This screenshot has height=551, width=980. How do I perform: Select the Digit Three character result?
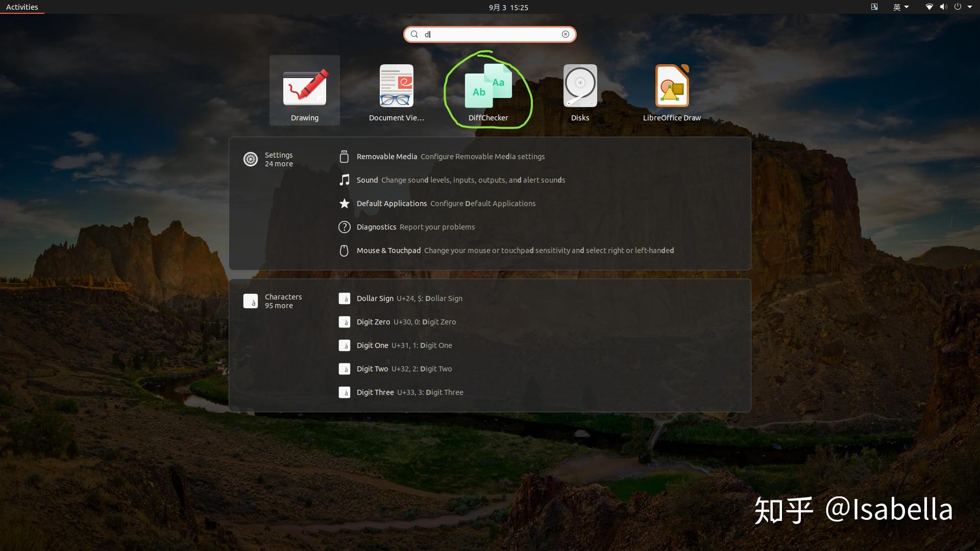pyautogui.click(x=541, y=392)
